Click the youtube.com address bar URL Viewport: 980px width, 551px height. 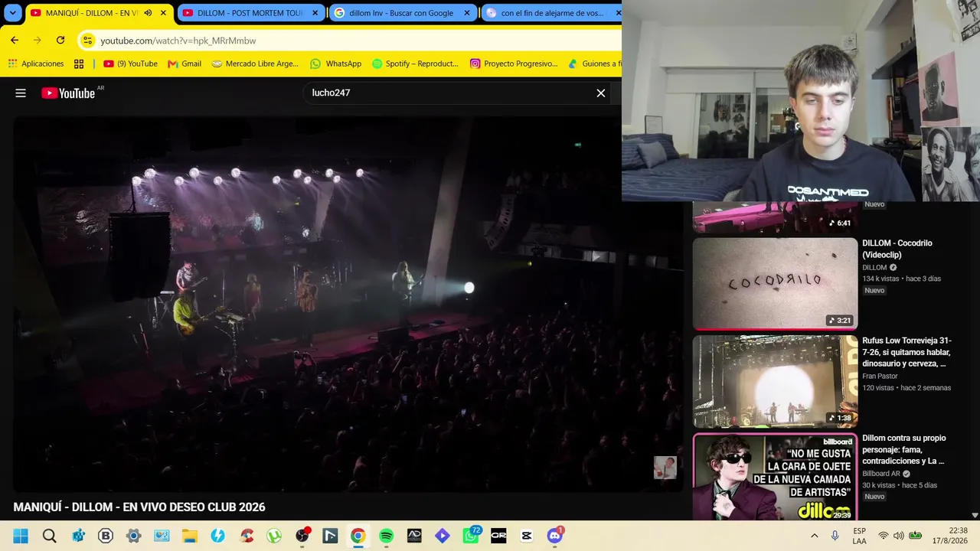pos(178,41)
